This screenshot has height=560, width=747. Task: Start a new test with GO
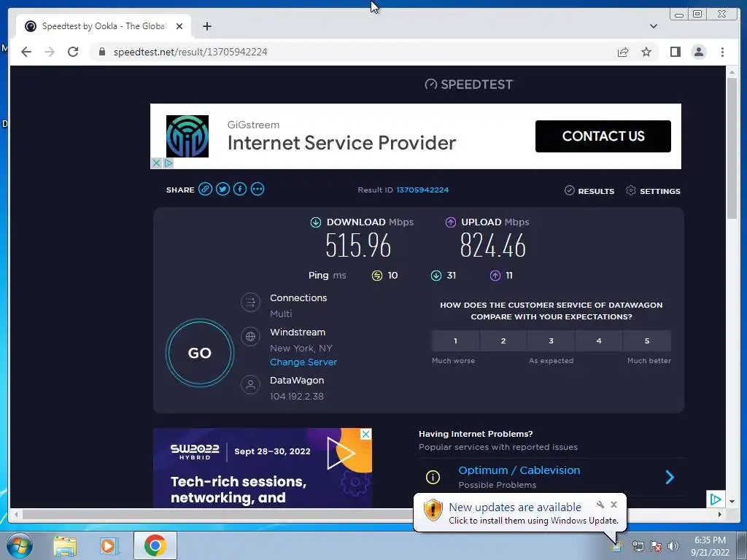point(200,353)
